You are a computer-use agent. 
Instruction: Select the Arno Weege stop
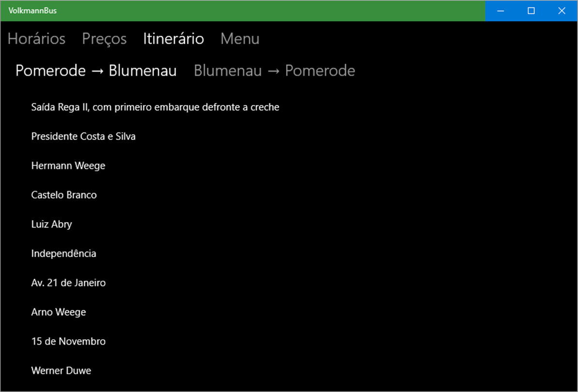pos(59,312)
